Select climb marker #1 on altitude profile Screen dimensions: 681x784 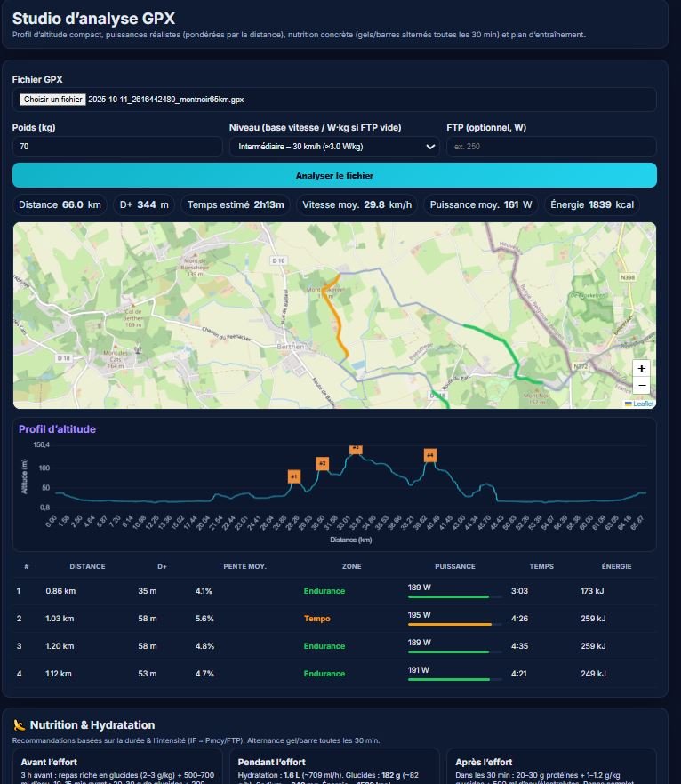293,476
